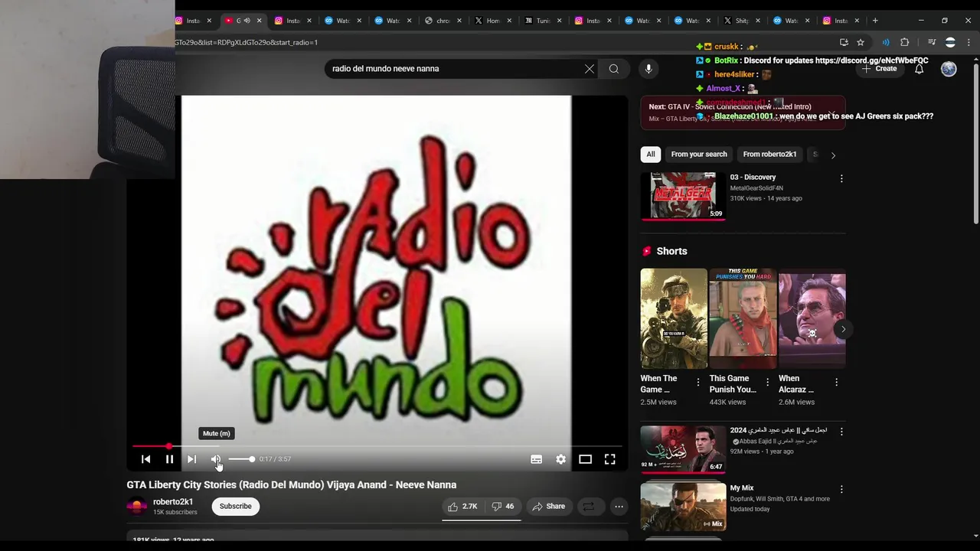Skip to next video in player controls
The image size is (980, 551).
pyautogui.click(x=191, y=459)
